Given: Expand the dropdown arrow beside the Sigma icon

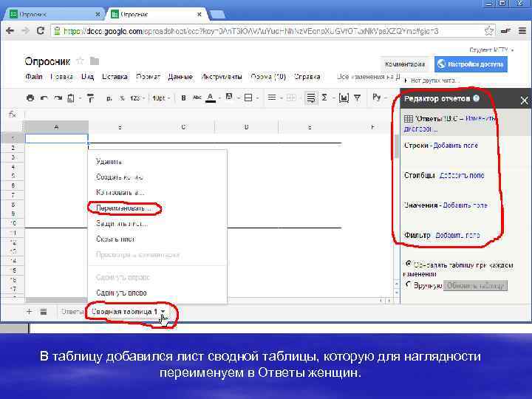Looking at the screenshot, I should (333, 98).
